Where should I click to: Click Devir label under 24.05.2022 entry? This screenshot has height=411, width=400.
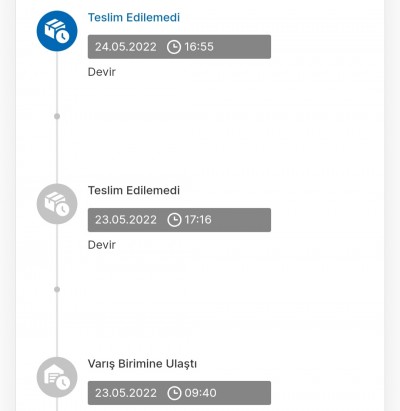click(102, 72)
